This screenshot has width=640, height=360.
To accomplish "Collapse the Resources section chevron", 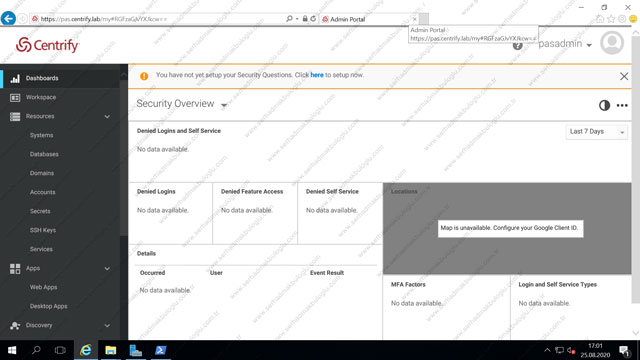I will (x=107, y=117).
